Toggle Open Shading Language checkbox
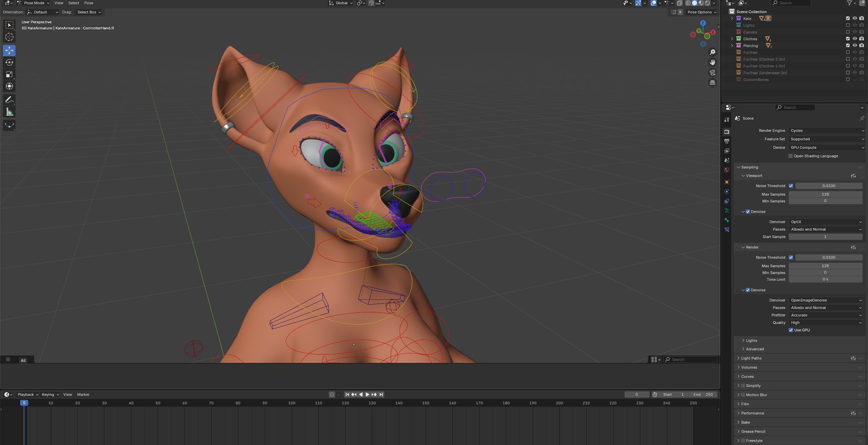The height and width of the screenshot is (445, 868). click(x=791, y=156)
